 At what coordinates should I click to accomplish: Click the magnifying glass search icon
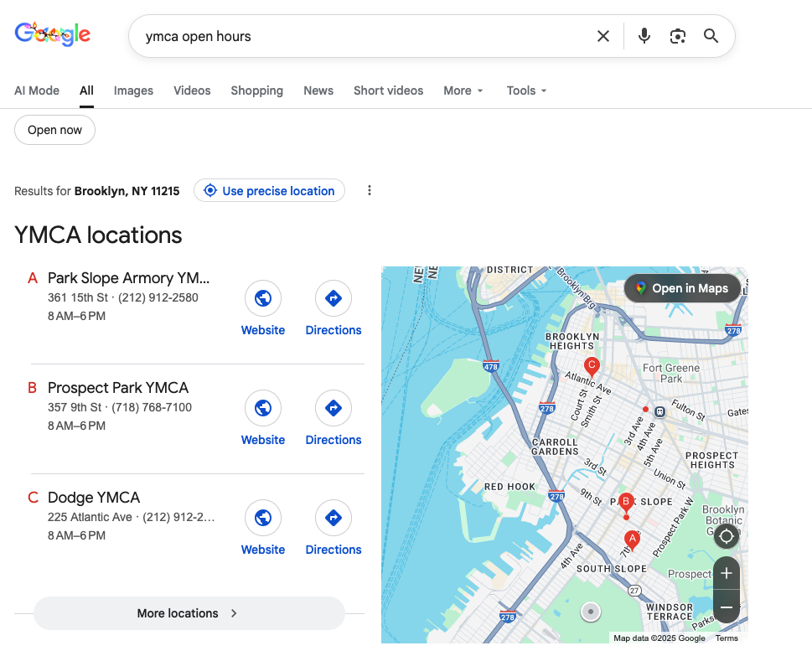click(x=711, y=36)
